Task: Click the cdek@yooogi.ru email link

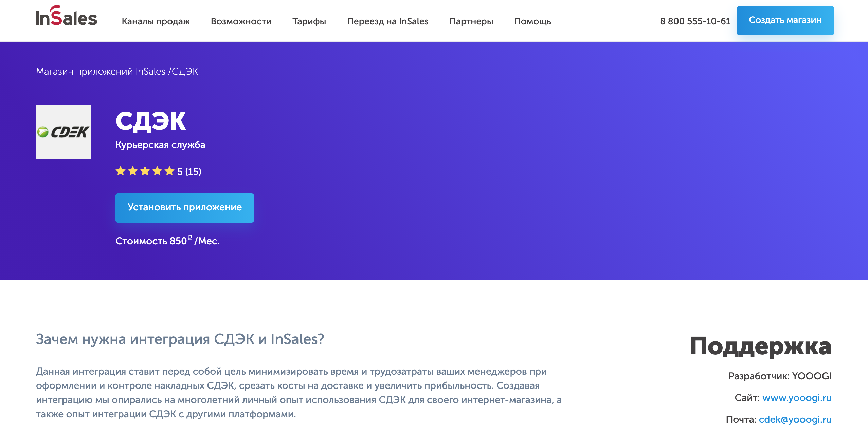Action: click(795, 419)
